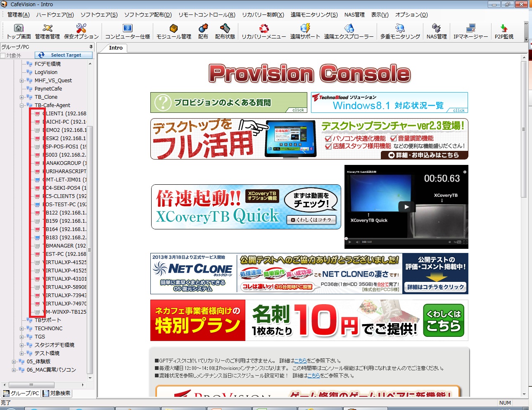532x410 pixels.
Task: Click the LogVision group icon
Action: click(x=29, y=72)
